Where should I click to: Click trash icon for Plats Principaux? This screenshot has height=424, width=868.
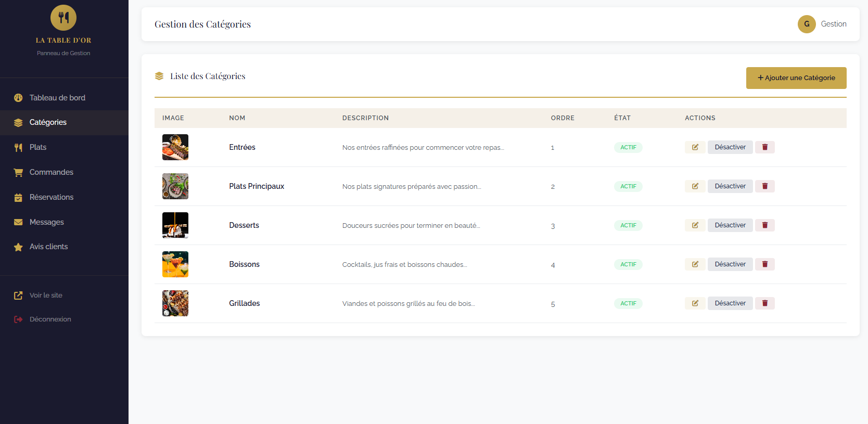point(764,186)
